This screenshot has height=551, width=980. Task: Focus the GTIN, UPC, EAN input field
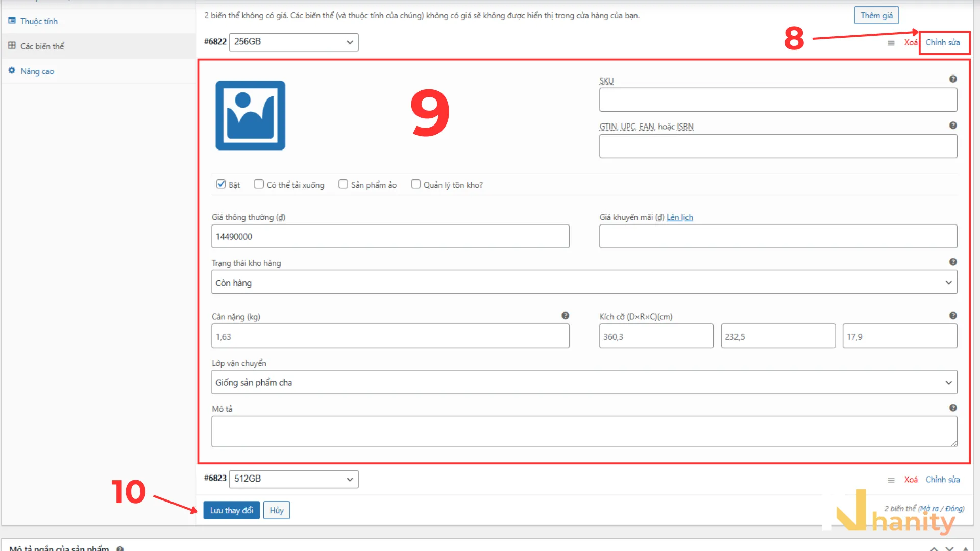coord(778,146)
